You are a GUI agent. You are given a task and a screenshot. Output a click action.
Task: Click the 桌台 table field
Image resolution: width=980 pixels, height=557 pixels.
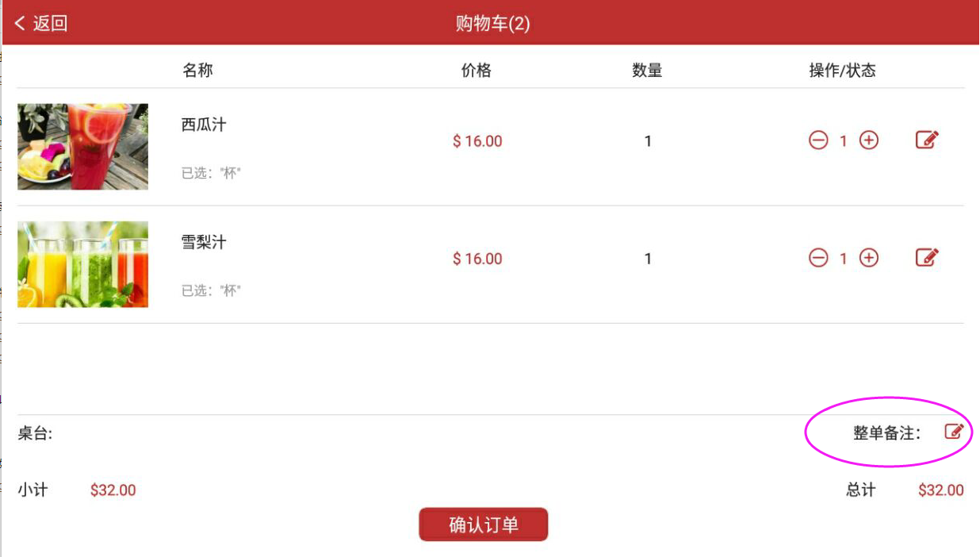point(35,433)
